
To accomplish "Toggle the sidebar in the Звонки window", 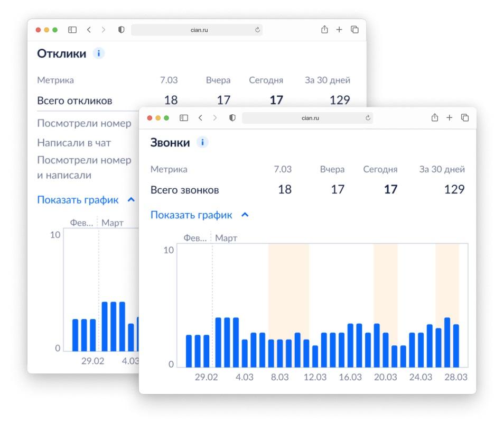I will click(184, 118).
